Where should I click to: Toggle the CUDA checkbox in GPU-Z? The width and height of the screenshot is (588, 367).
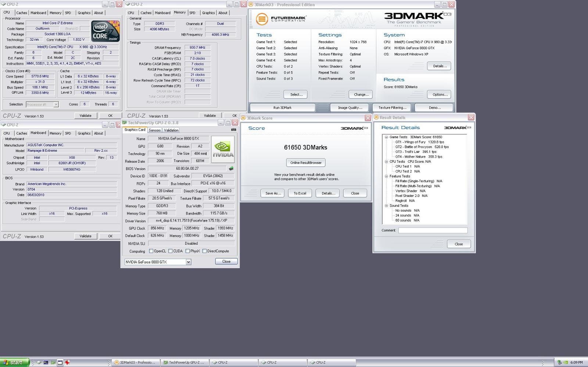pos(170,251)
